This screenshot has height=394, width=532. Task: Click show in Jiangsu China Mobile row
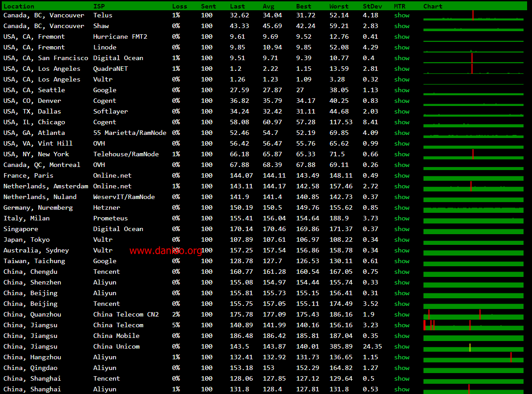402,336
